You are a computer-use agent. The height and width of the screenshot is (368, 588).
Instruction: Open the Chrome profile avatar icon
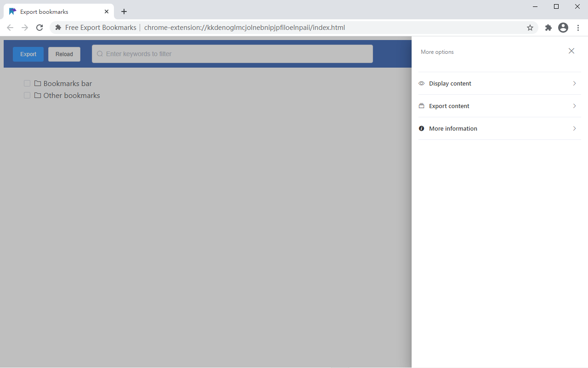pos(563,28)
